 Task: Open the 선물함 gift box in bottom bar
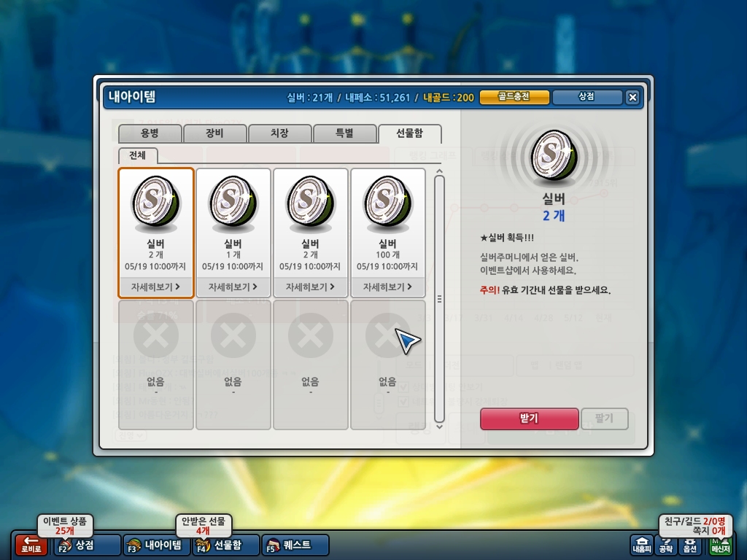[226, 545]
